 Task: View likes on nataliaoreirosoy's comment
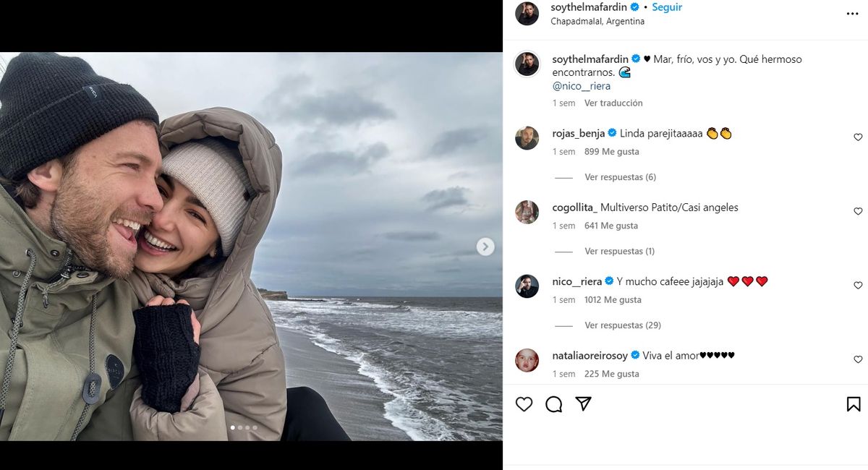click(x=611, y=374)
